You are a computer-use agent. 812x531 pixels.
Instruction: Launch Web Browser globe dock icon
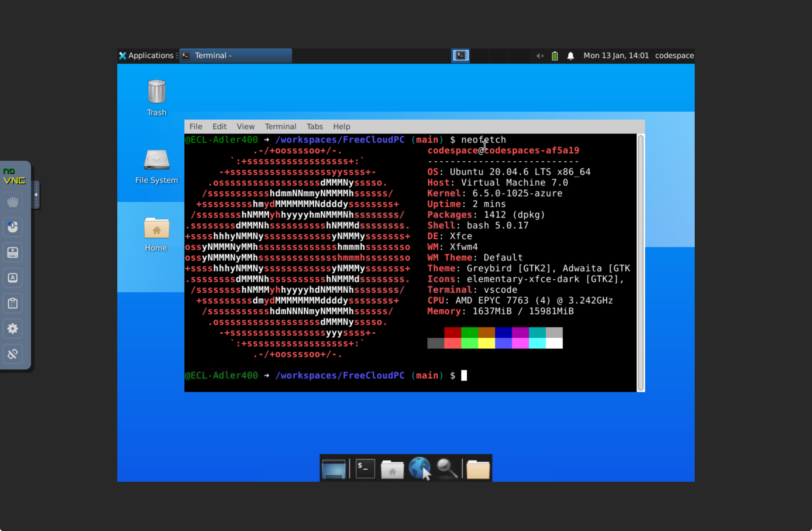[x=420, y=468]
